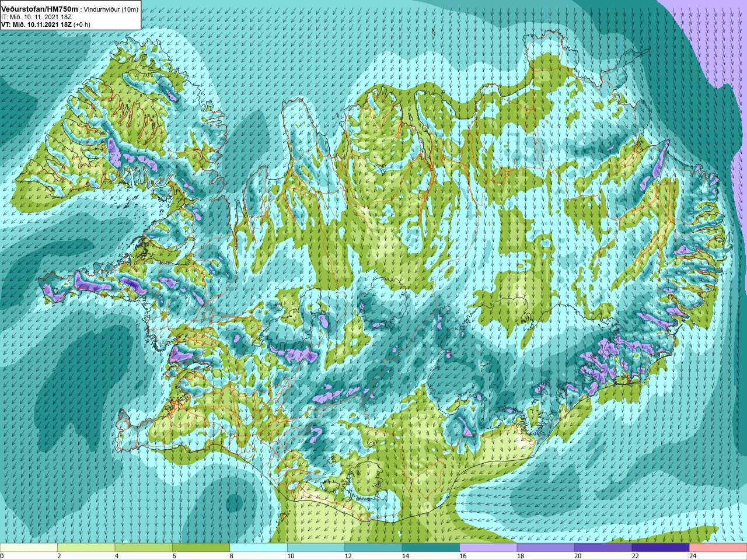
Task: Click the '(+0 h)' forecast offset text
Action: (x=82, y=24)
